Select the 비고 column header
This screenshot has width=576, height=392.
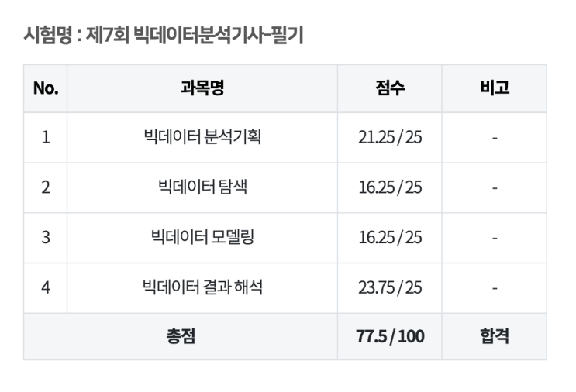[x=494, y=88]
